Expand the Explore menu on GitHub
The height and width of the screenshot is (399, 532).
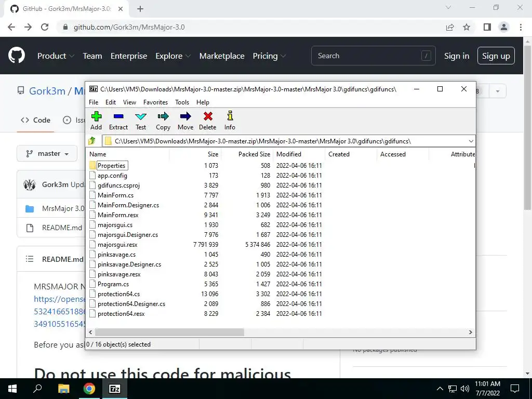[173, 56]
